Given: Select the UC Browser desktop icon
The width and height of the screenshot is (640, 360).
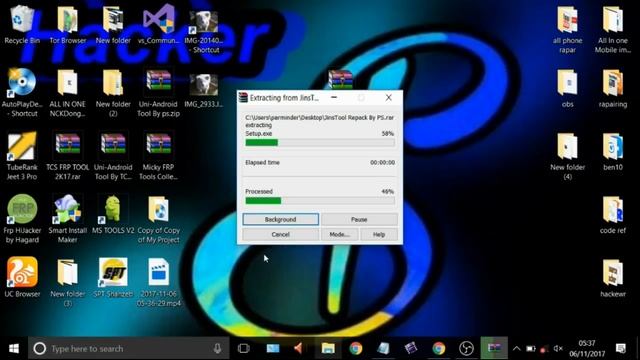Looking at the screenshot, I should (22, 278).
